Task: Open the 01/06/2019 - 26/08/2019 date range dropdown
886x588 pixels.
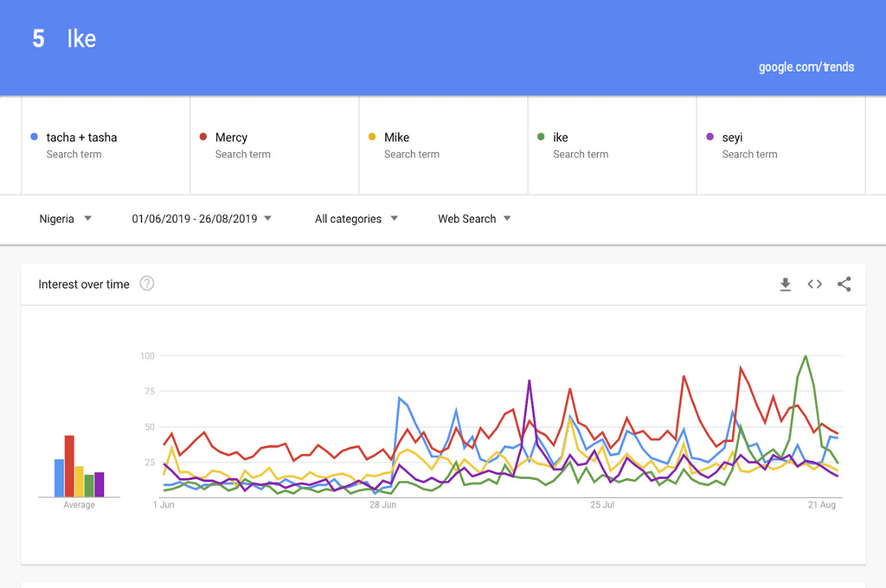Action: [201, 219]
